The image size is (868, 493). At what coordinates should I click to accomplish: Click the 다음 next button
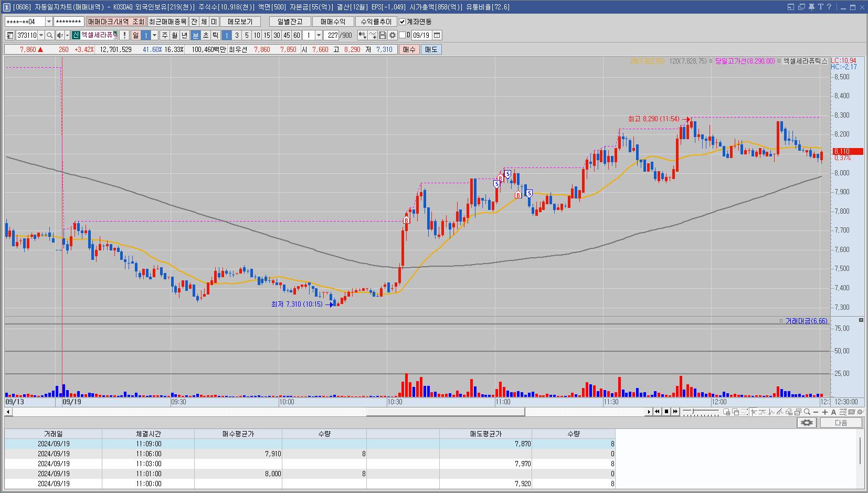click(x=841, y=423)
